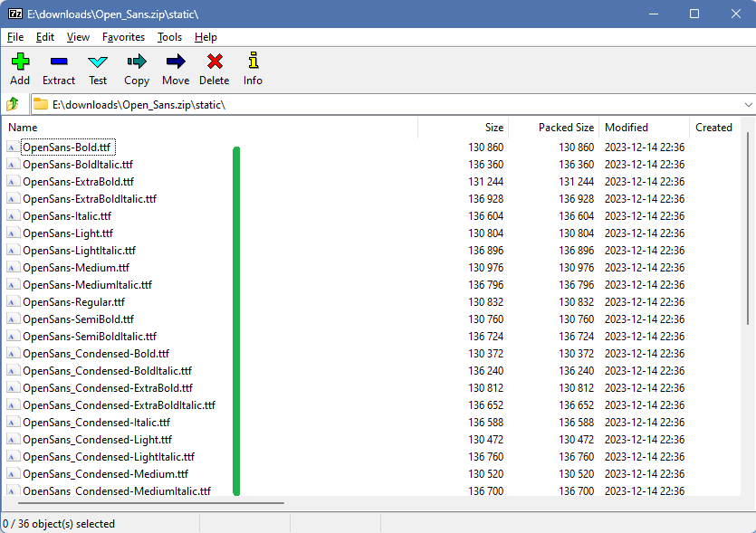
Task: Click the Extract toolbar icon
Action: (x=59, y=62)
